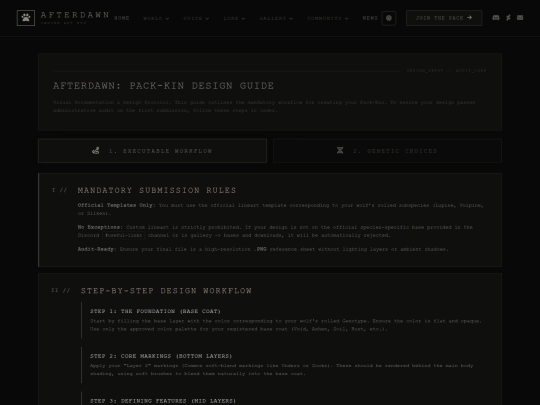Switch to the Genetic Indices tab

387,150
